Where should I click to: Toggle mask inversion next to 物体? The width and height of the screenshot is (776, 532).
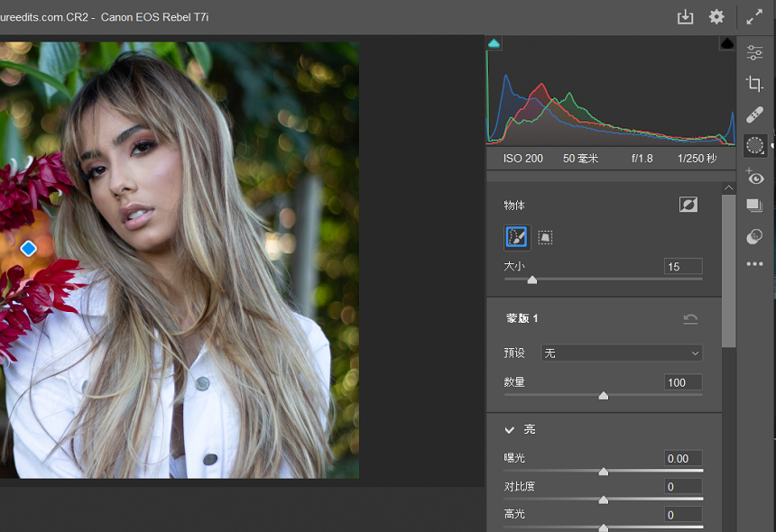tap(688, 204)
